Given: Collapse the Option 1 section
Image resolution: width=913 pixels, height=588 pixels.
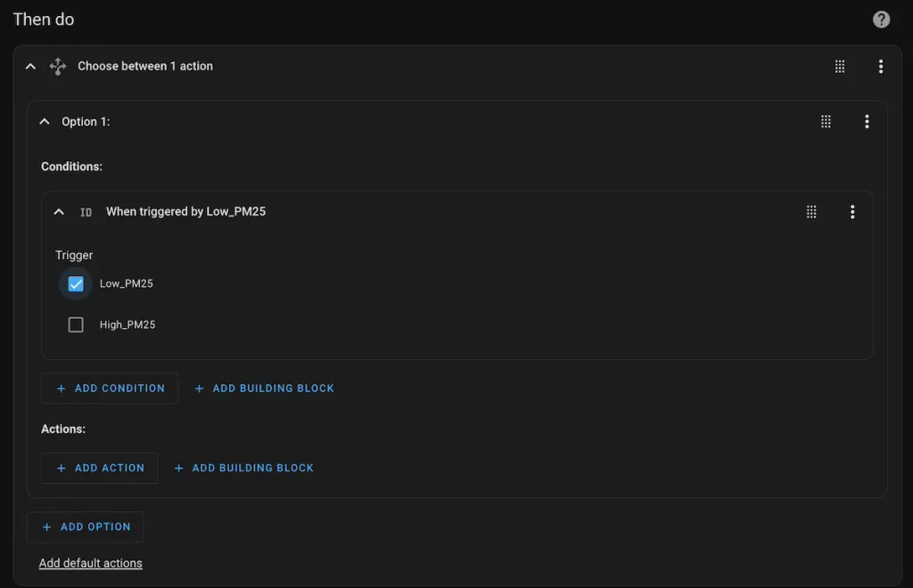Looking at the screenshot, I should [x=45, y=122].
